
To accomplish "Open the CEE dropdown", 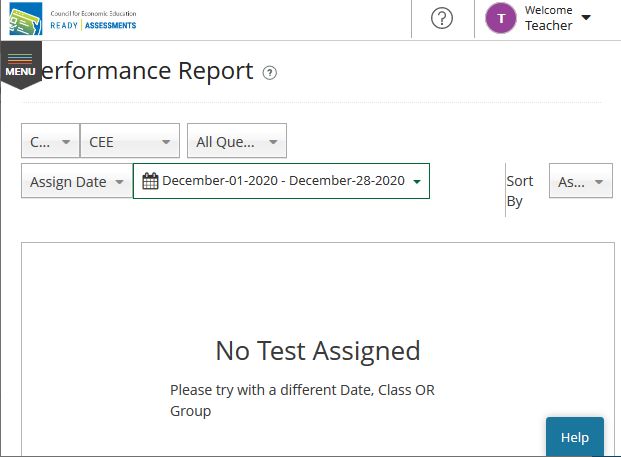I will (130, 141).
